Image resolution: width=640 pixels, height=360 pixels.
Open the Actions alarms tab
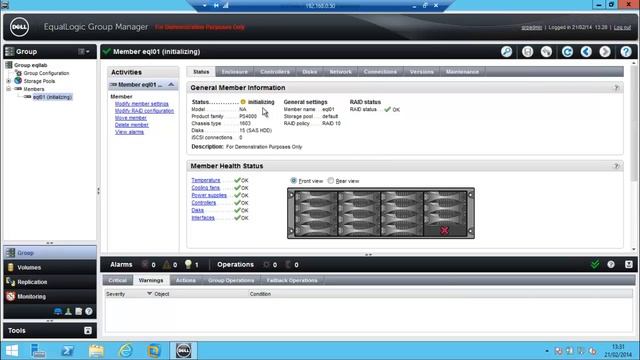(x=186, y=280)
